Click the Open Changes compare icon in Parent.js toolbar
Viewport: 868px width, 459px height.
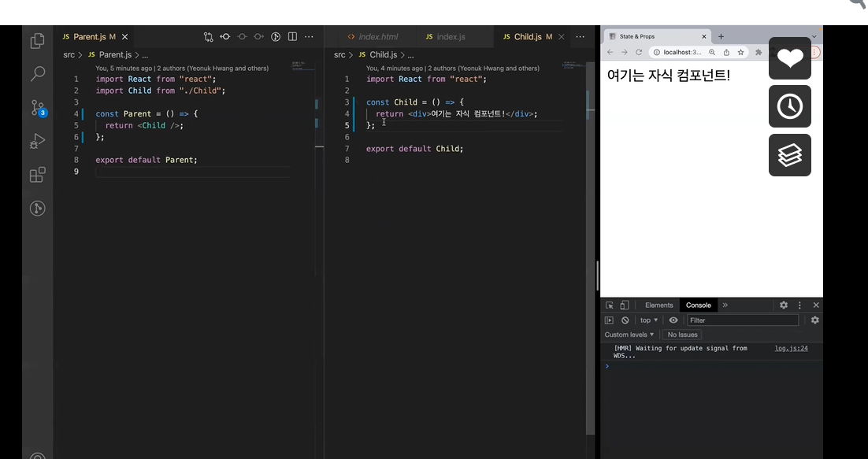tap(208, 36)
